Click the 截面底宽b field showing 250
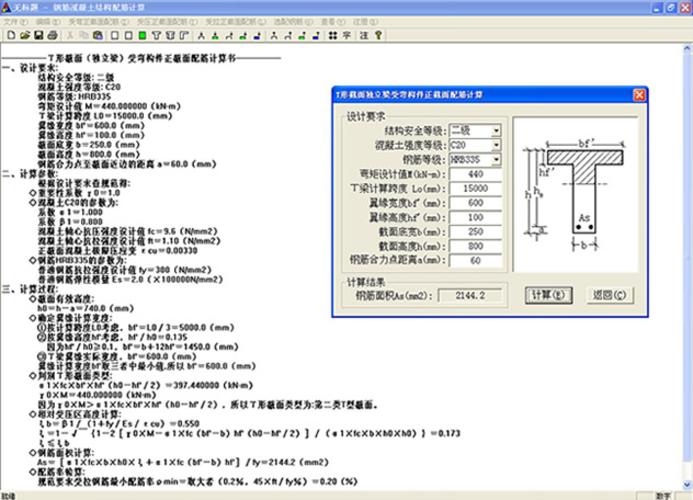The width and height of the screenshot is (693, 500). (476, 232)
